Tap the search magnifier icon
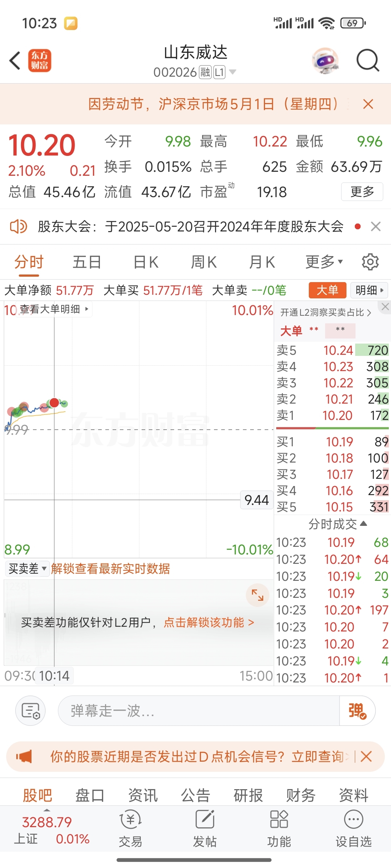 (x=368, y=60)
